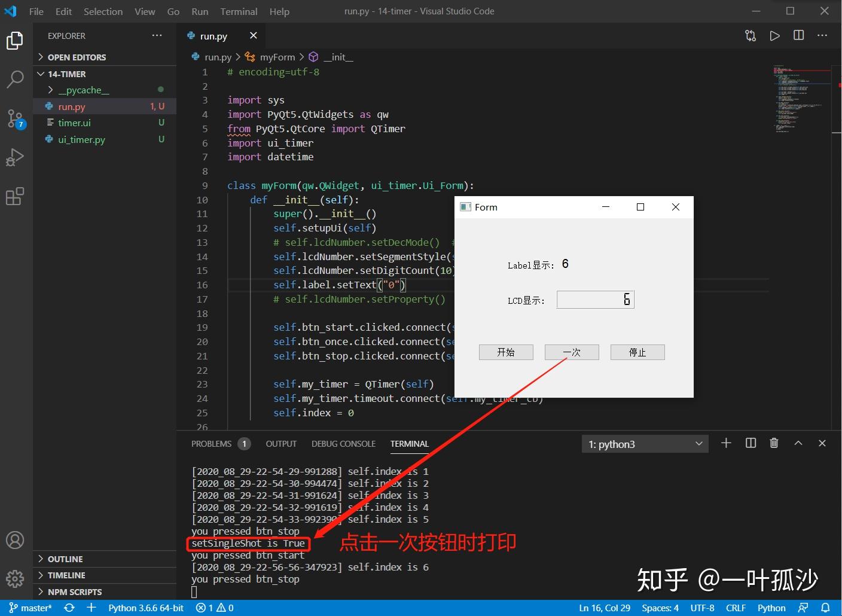842x616 pixels.
Task: Expand the NPM SCRIPTS section
Action: click(105, 591)
